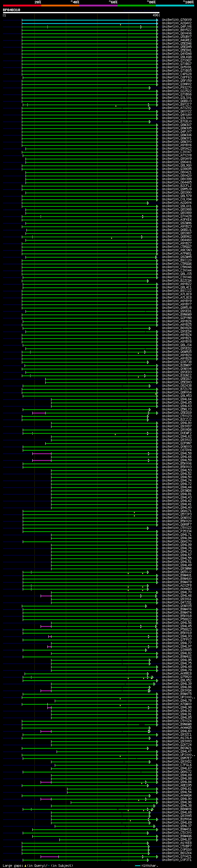Select the UniRef100_Q5EDG9 label

pos(177,413)
